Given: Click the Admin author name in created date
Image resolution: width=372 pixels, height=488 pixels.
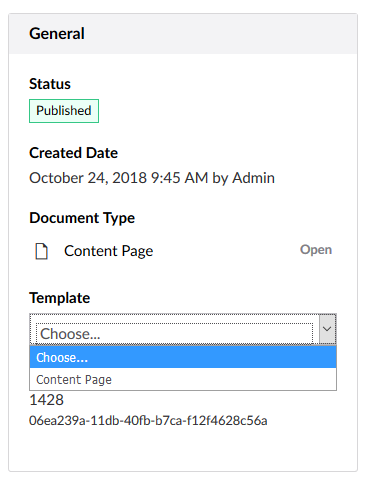Looking at the screenshot, I should tap(254, 178).
